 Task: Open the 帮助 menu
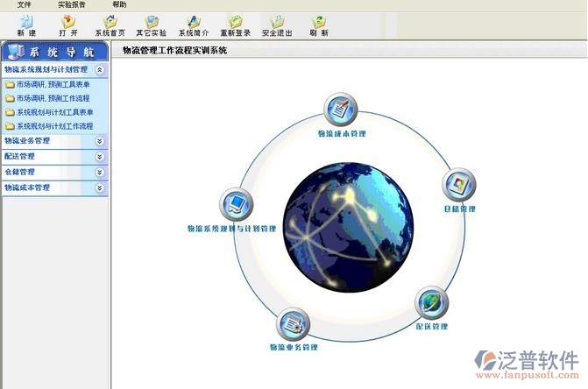coord(119,4)
